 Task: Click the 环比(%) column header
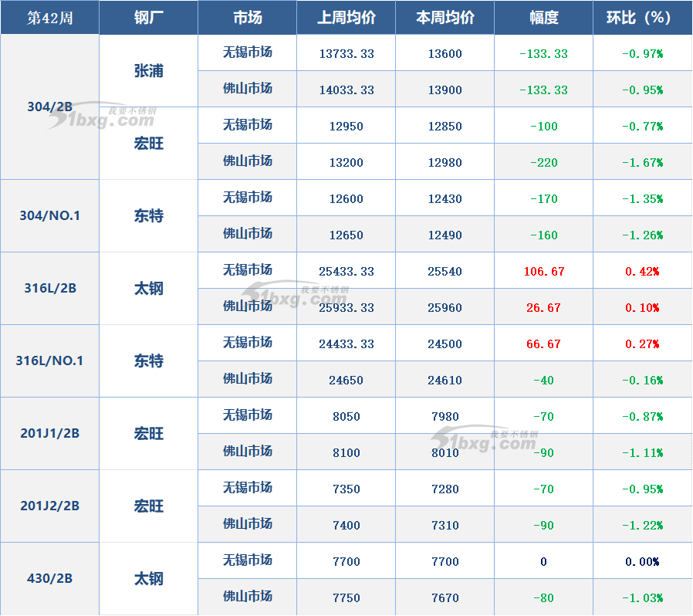coord(642,18)
